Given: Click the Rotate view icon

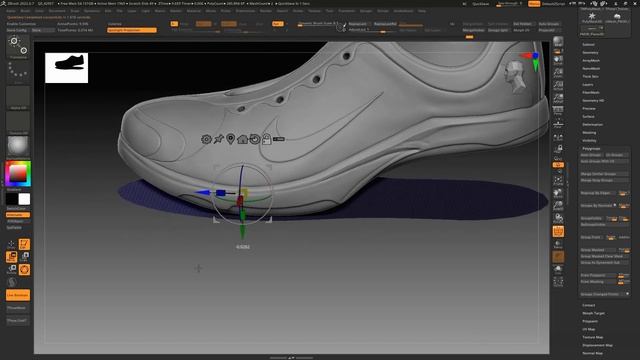Looking at the screenshot, I should click(558, 218).
